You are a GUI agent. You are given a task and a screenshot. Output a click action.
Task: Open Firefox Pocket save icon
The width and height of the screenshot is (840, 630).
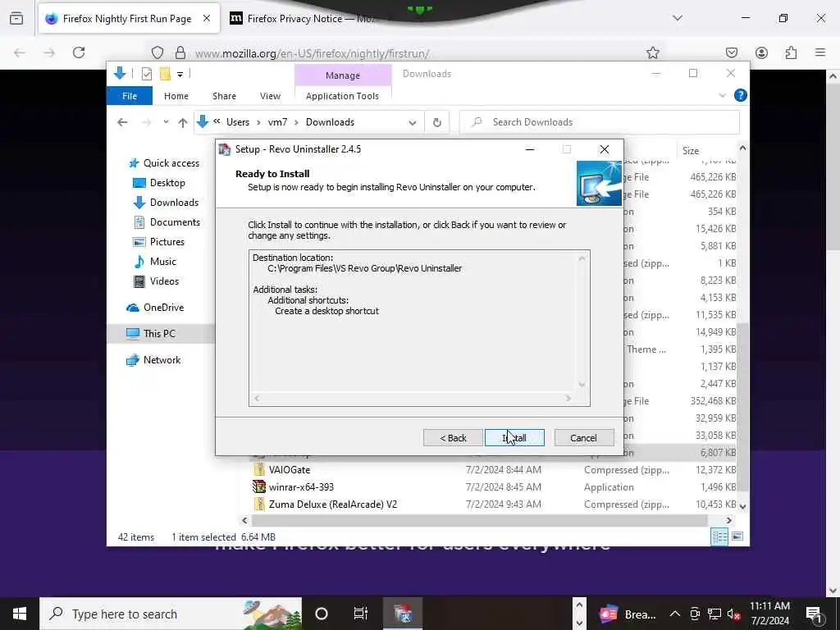[731, 52]
